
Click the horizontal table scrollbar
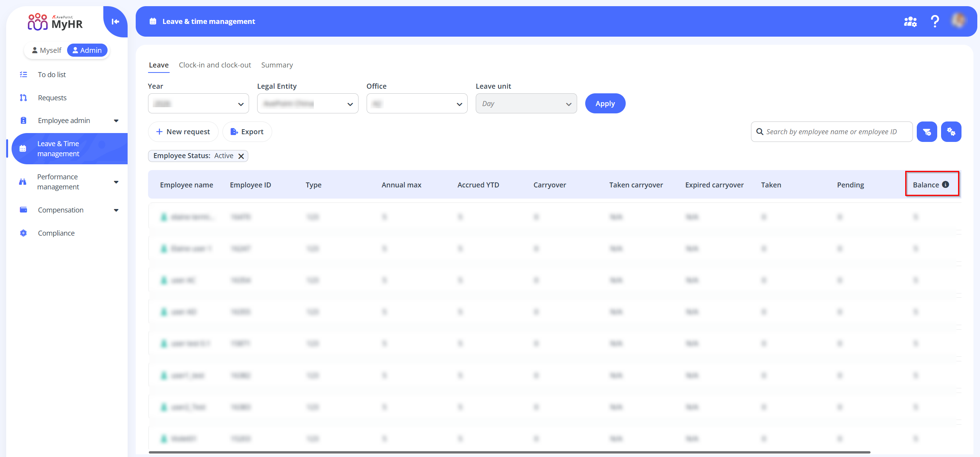point(509,452)
